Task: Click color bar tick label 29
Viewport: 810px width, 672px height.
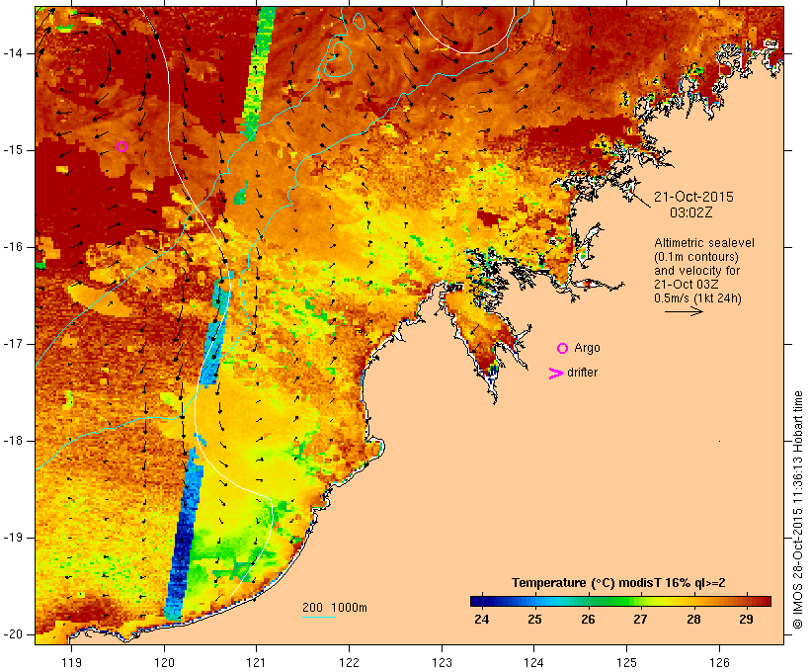Action: tap(747, 619)
